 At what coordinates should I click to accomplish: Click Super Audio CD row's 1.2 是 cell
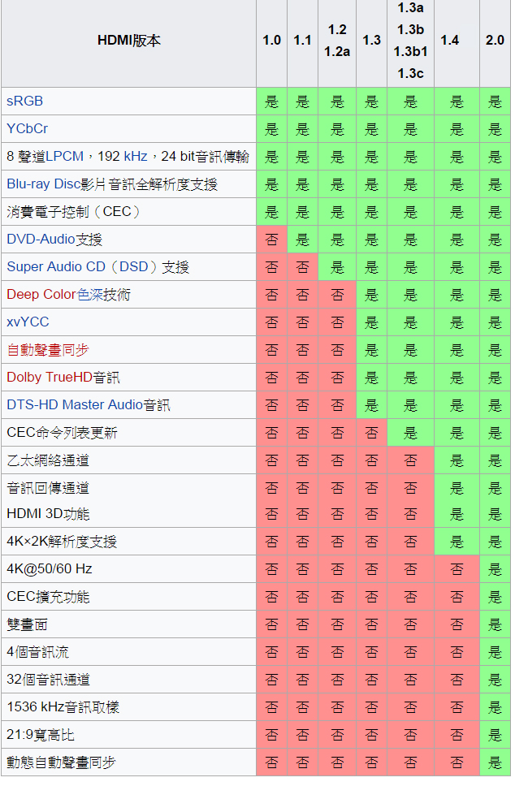coord(337,266)
